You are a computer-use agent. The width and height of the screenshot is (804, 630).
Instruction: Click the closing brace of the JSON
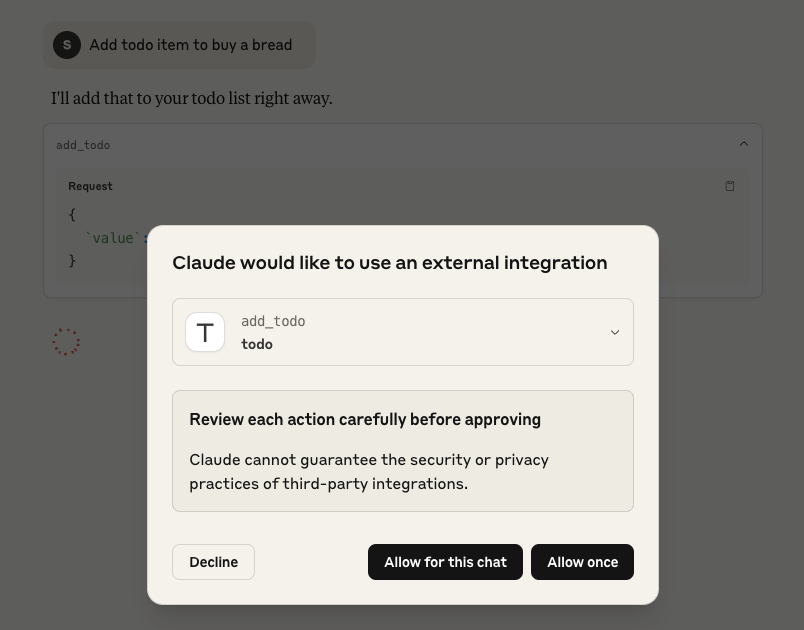click(72, 261)
